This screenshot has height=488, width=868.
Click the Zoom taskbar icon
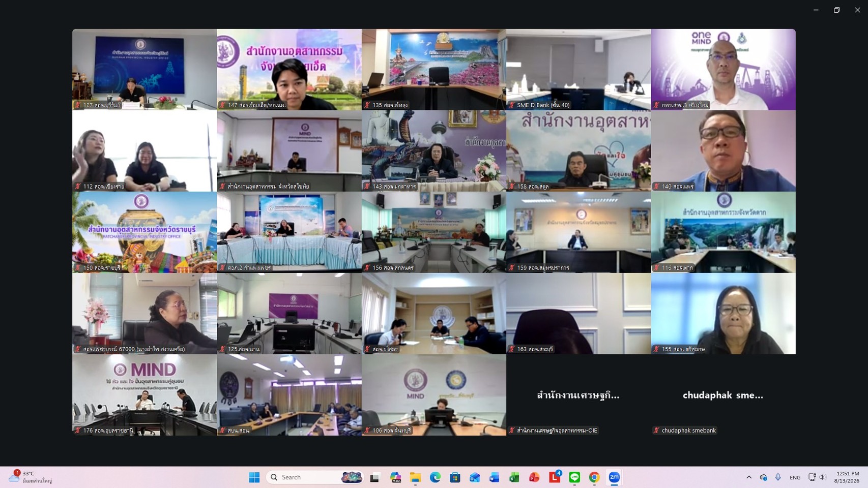[614, 477]
